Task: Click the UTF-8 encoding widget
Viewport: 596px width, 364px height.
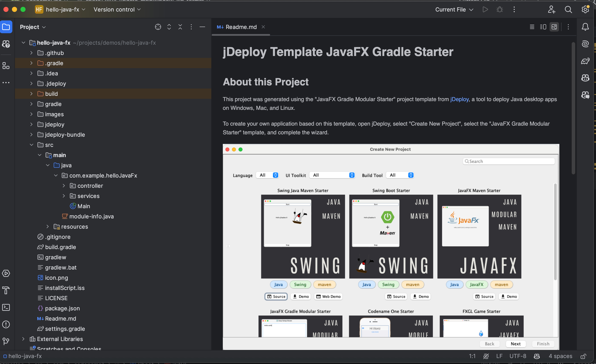Action: (x=518, y=356)
